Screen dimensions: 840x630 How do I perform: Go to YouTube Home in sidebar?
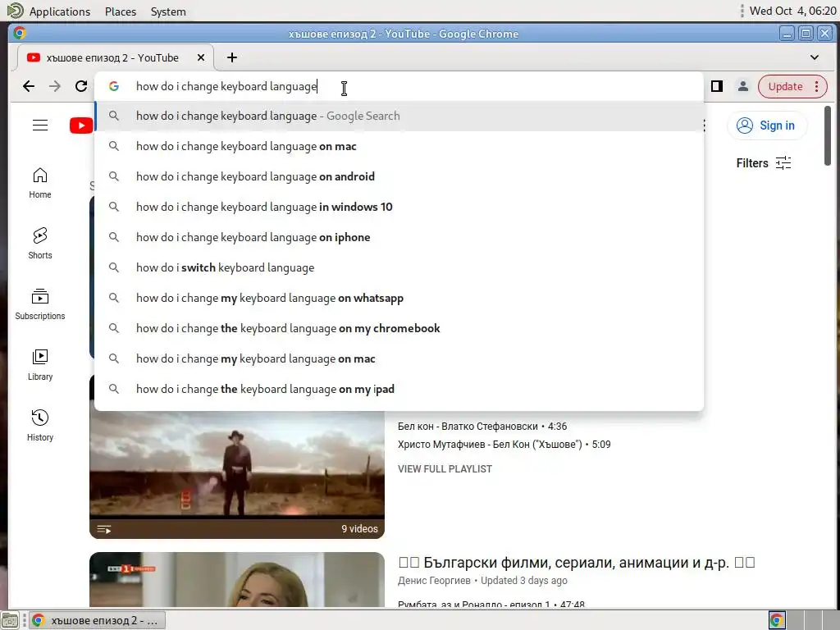pos(40,183)
